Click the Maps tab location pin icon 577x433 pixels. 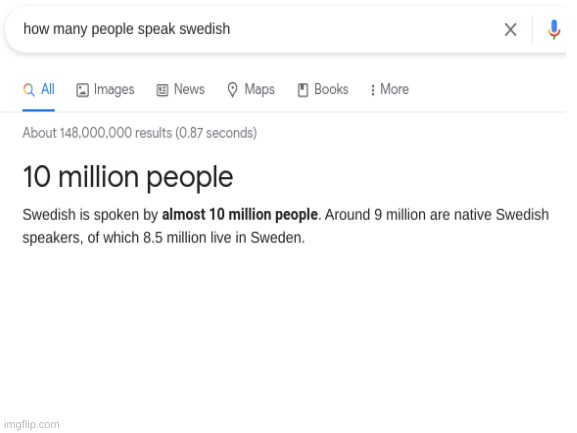tap(232, 90)
